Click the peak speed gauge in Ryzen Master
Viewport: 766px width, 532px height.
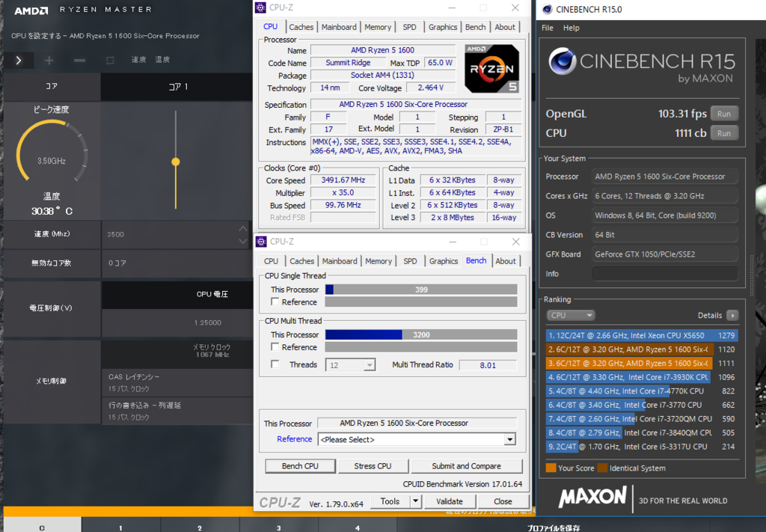[52, 151]
